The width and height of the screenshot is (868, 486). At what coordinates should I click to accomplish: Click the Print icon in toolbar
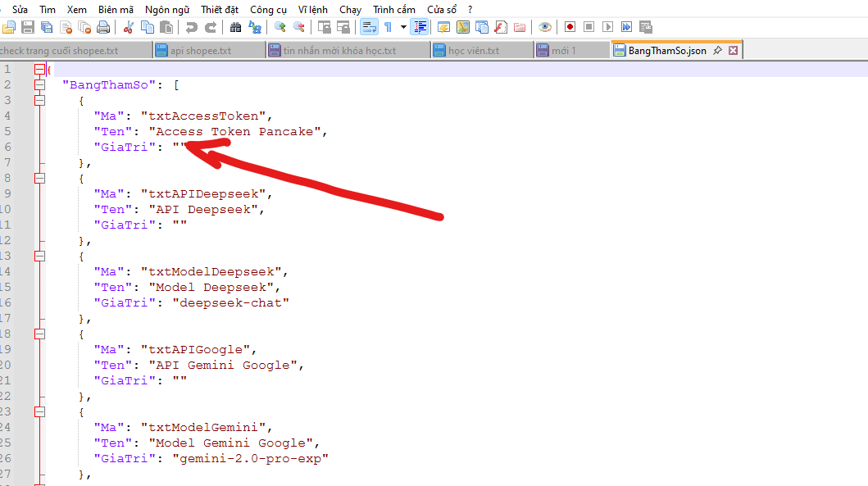point(103,27)
